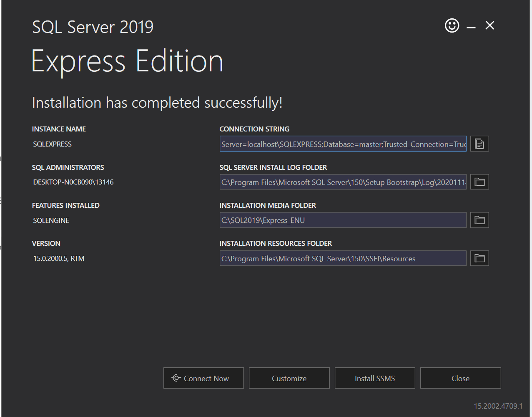Click the folder icon beside the Resources path
The width and height of the screenshot is (532, 417).
(479, 258)
